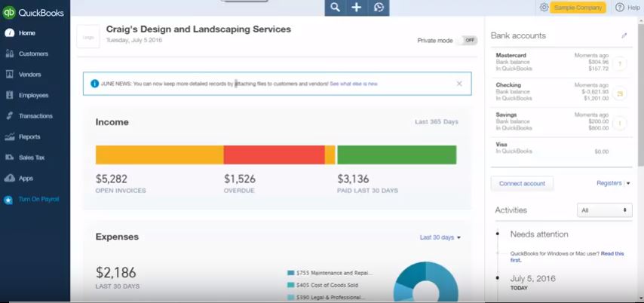Click the red Overdue income bar
644x303 pixels.
274,155
